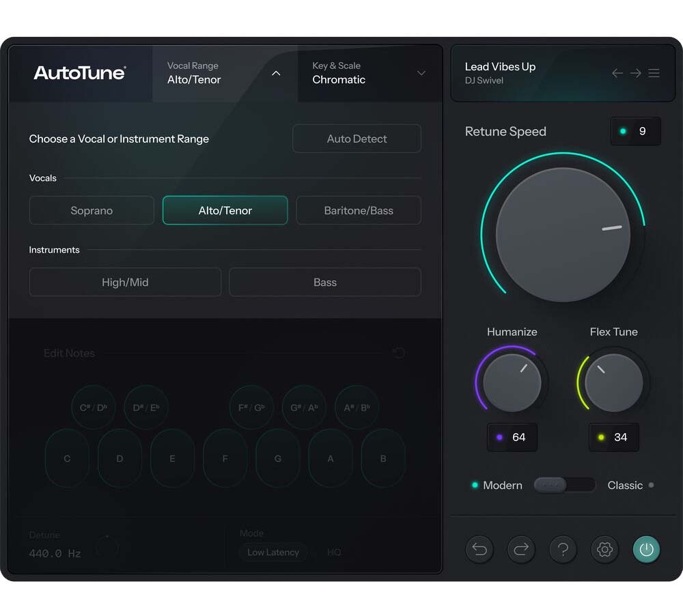The image size is (683, 616).
Task: Select the Bass instrument range
Action: (x=325, y=282)
